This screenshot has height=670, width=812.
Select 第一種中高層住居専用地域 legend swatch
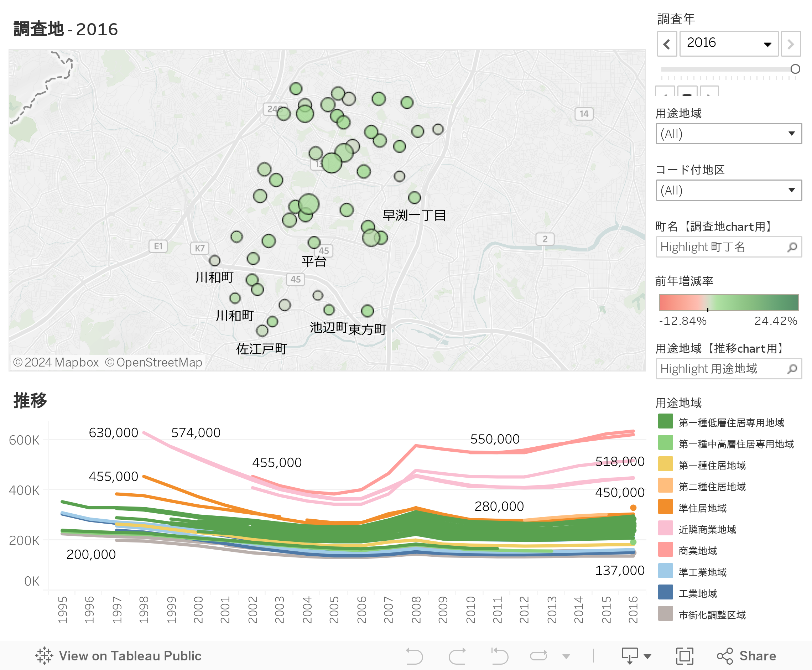[x=665, y=443]
